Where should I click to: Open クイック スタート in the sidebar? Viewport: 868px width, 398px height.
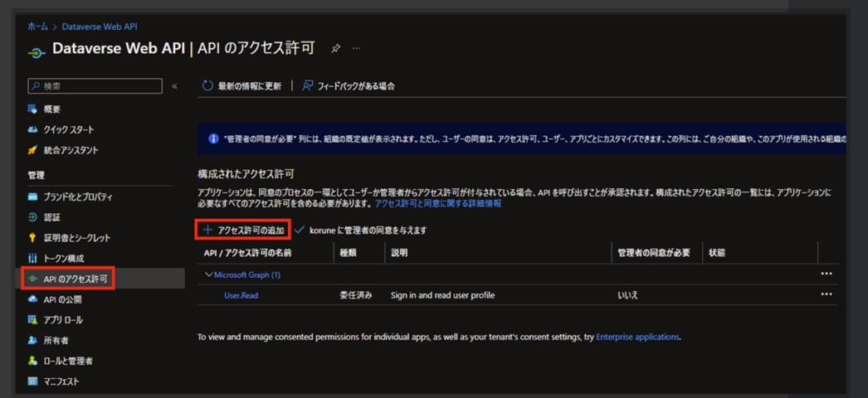(69, 130)
